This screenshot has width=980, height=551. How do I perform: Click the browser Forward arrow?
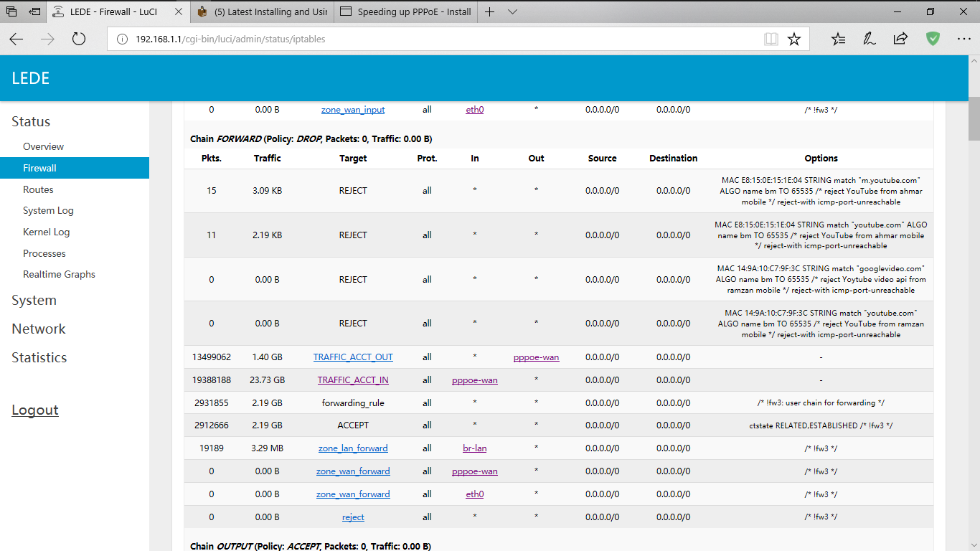[48, 39]
